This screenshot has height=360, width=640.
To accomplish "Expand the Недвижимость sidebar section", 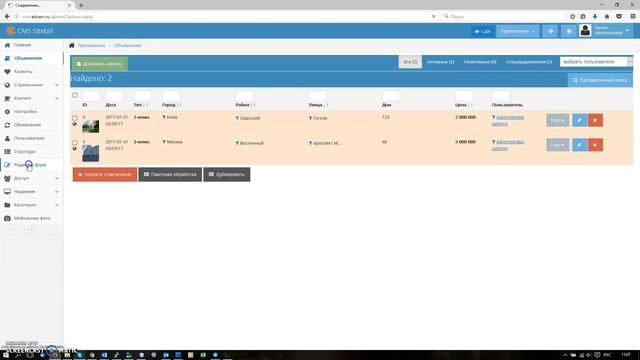I will (x=31, y=191).
